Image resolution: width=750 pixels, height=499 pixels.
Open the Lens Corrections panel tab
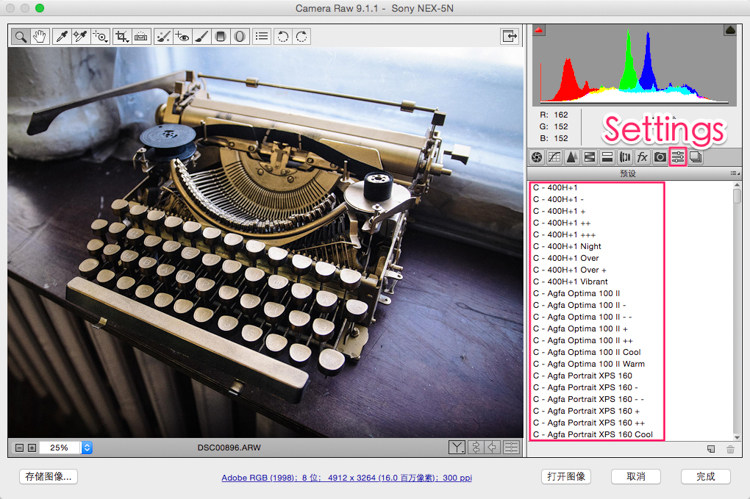click(x=625, y=157)
